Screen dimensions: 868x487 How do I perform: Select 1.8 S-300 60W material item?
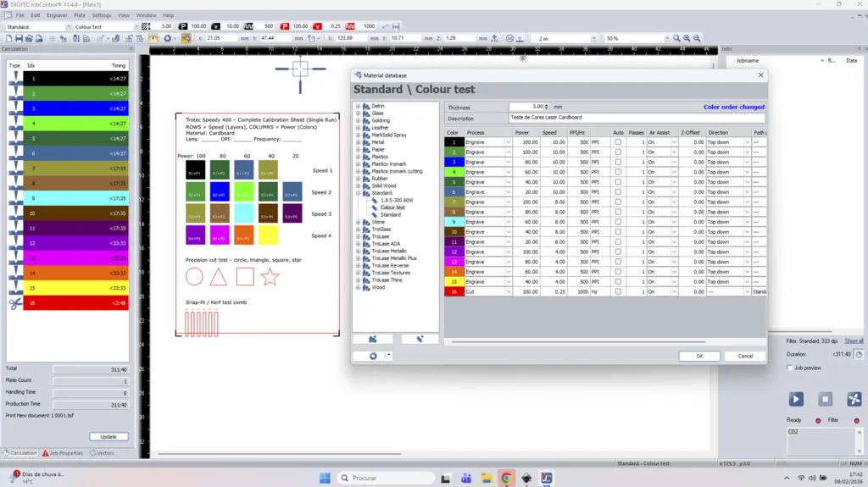[397, 201]
